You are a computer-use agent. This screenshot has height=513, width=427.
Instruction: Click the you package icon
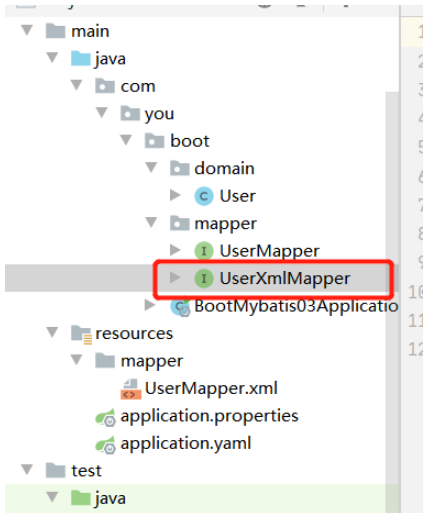tap(130, 113)
